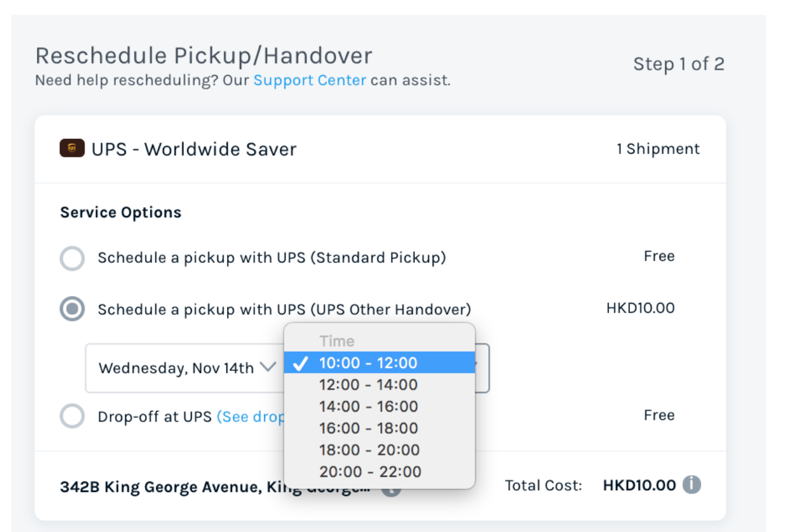Click the 342B King George Avenue address
The image size is (791, 532).
click(x=215, y=487)
